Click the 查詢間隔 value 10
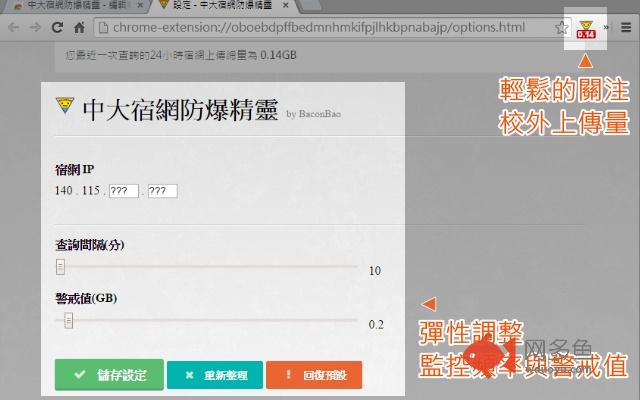Image resolution: width=640 pixels, height=400 pixels. point(375,271)
